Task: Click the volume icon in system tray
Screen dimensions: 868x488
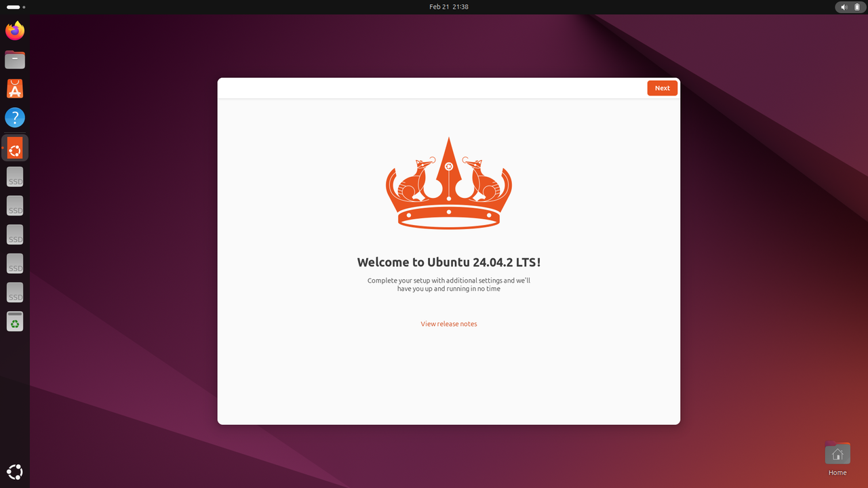Action: [x=844, y=7]
